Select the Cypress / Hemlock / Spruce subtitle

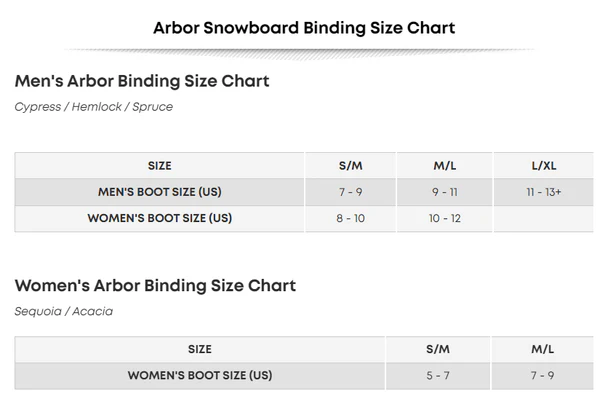(94, 107)
